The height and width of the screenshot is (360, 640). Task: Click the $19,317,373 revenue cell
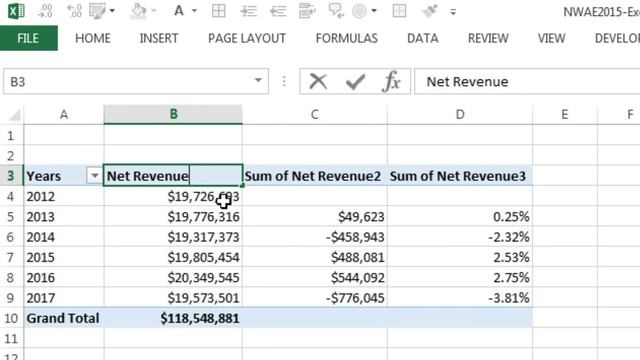pos(173,237)
